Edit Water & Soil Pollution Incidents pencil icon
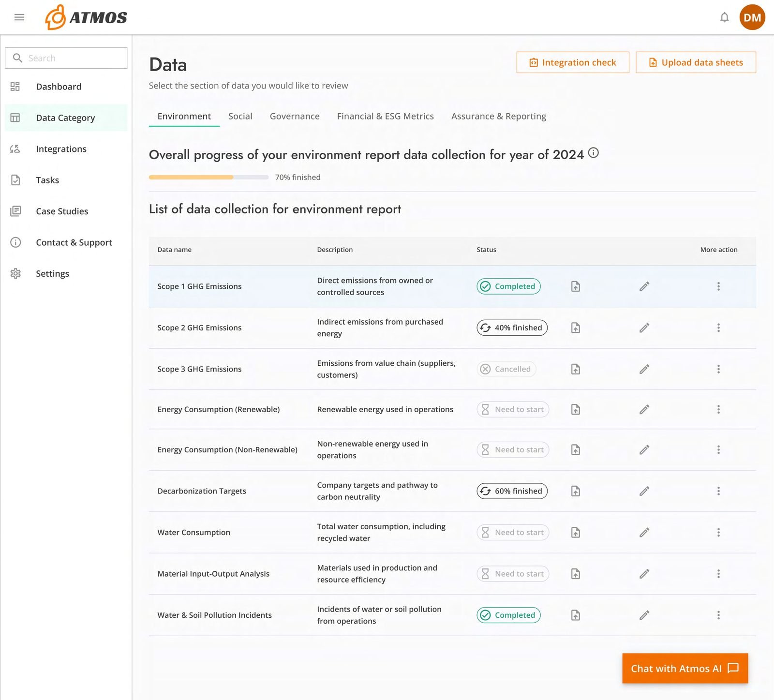 pos(644,615)
